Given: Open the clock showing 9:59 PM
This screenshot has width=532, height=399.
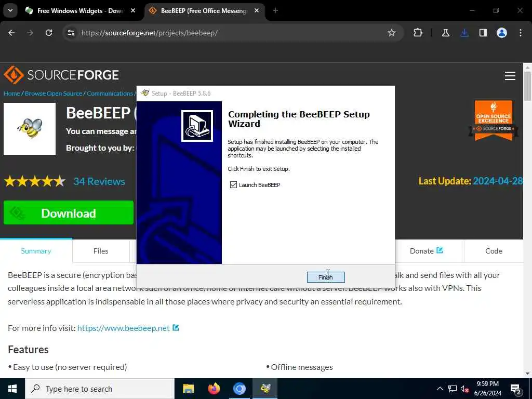Looking at the screenshot, I should [487, 389].
